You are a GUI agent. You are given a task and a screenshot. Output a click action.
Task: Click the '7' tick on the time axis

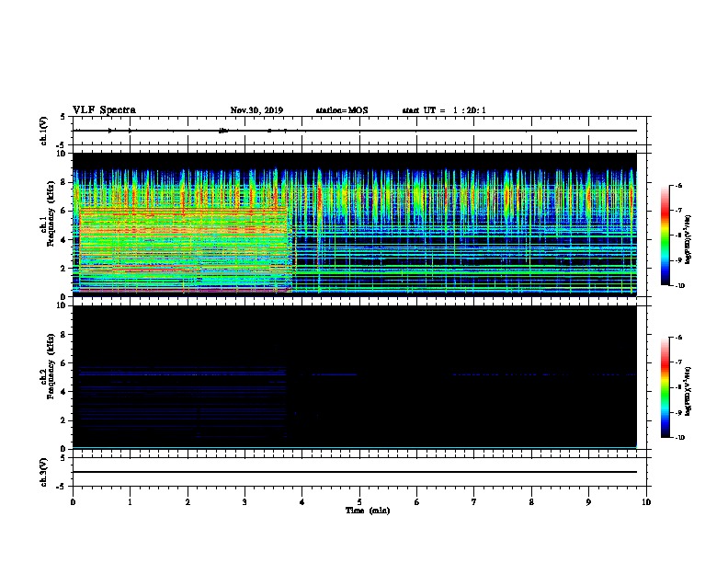[474, 502]
